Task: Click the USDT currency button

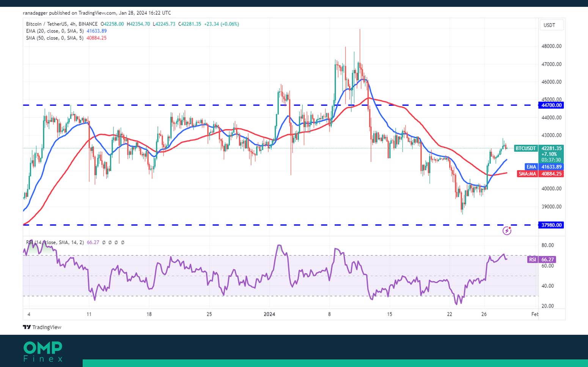Action: (x=551, y=25)
